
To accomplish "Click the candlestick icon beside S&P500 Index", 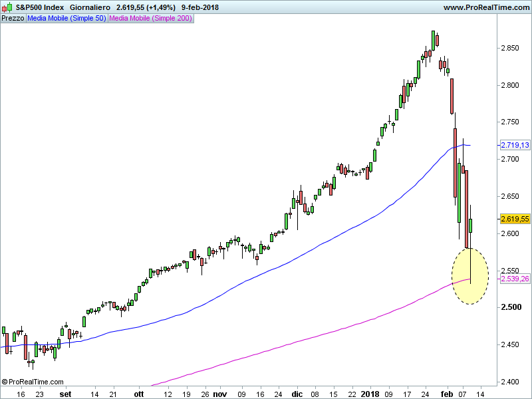I will [x=7, y=7].
